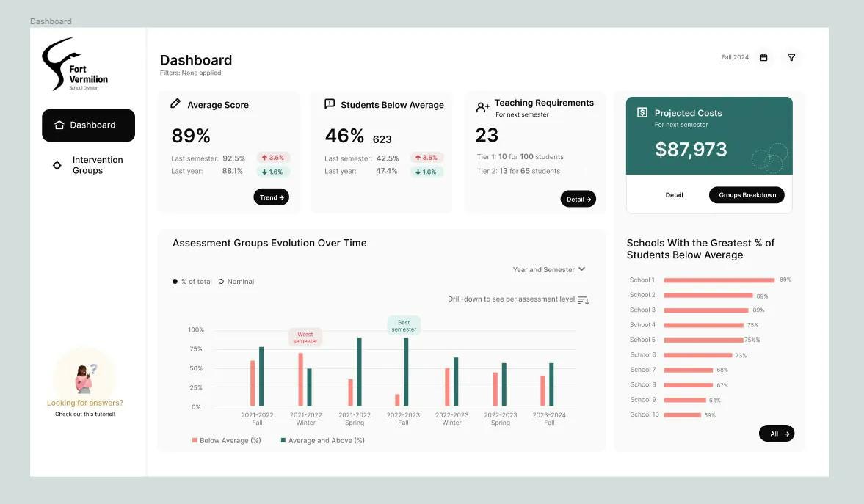Viewport: 864px width, 504px height.
Task: Open the Detail link under Teaching Requirements
Action: 578,198
